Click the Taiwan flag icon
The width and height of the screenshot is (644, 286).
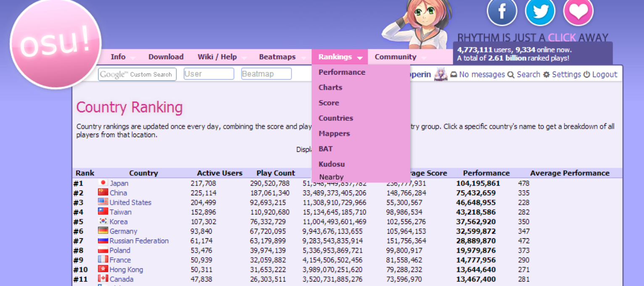point(103,212)
